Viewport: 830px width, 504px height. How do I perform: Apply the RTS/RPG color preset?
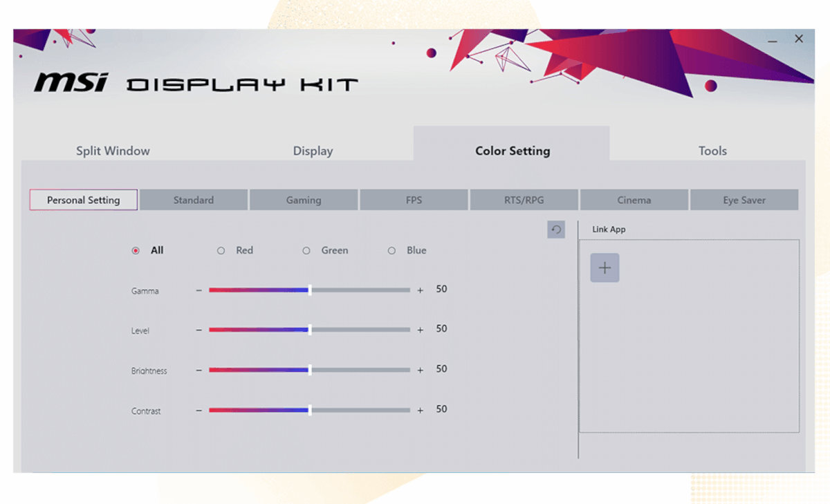[x=524, y=200]
